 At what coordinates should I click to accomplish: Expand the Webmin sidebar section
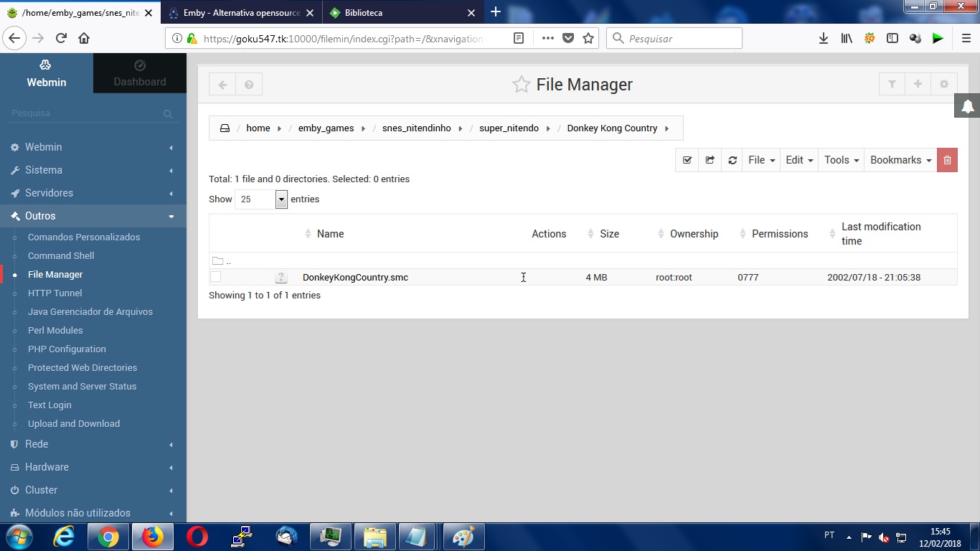coord(93,147)
